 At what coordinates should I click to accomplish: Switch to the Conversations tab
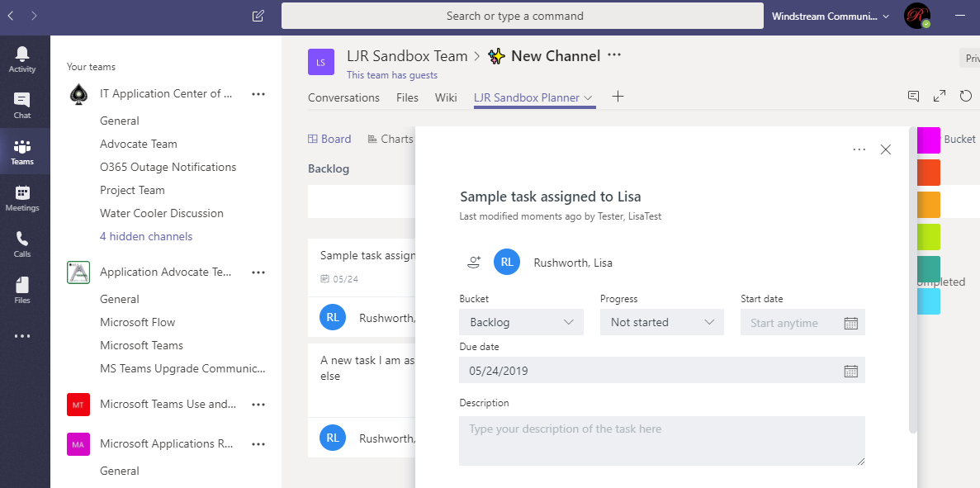343,97
